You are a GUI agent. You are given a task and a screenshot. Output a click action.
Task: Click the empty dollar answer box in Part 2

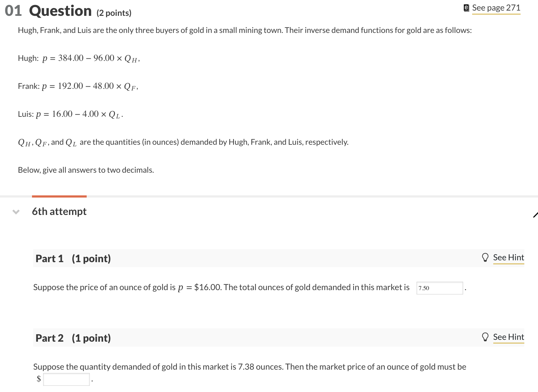click(66, 379)
